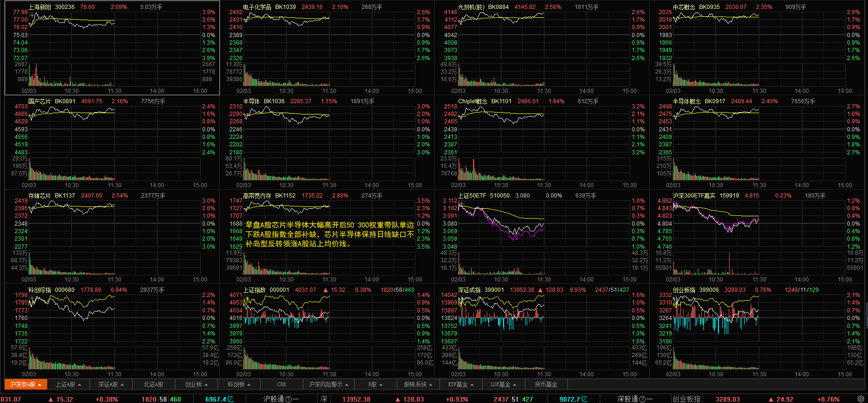Click the 2.80% change of 高带宽内存

coord(340,196)
